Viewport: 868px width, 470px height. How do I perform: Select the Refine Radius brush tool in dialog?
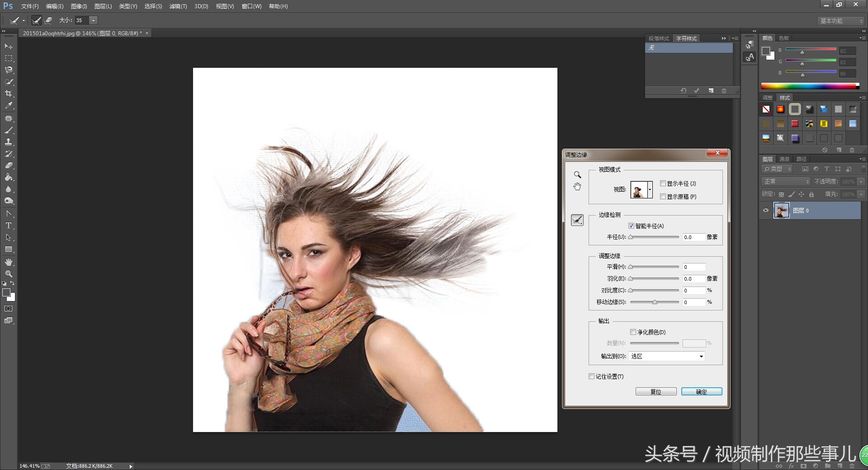click(x=577, y=220)
